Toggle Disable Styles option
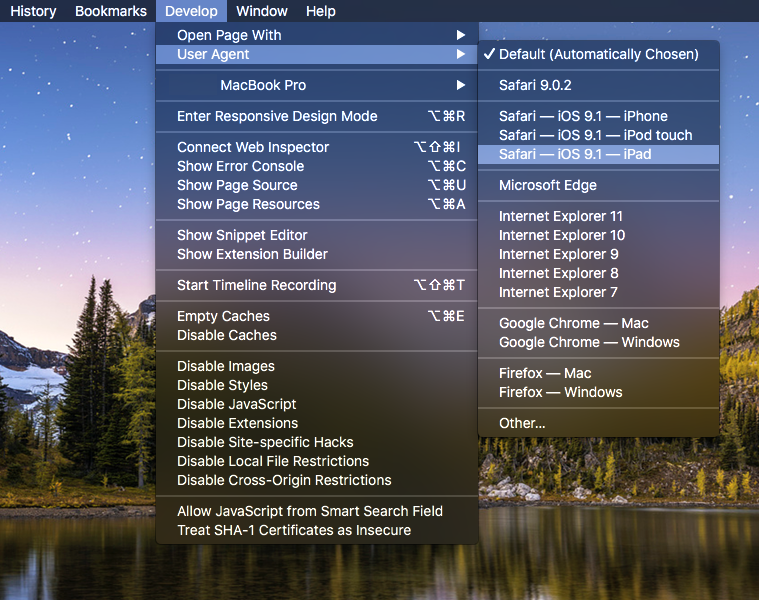Screen dimensions: 759x600 [x=317, y=385]
